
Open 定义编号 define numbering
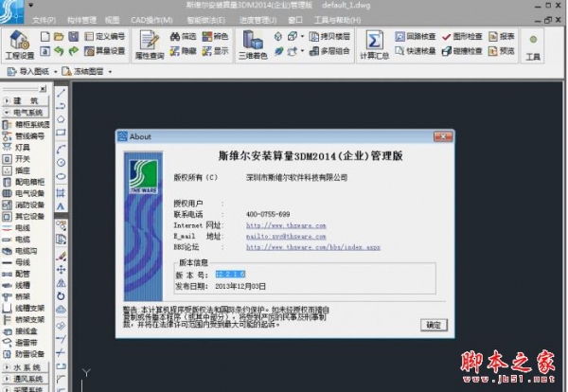pos(105,36)
